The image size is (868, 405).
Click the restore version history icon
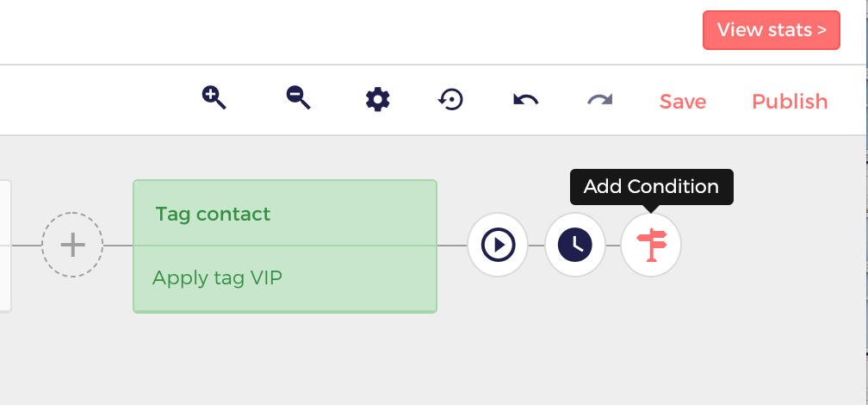(x=450, y=100)
